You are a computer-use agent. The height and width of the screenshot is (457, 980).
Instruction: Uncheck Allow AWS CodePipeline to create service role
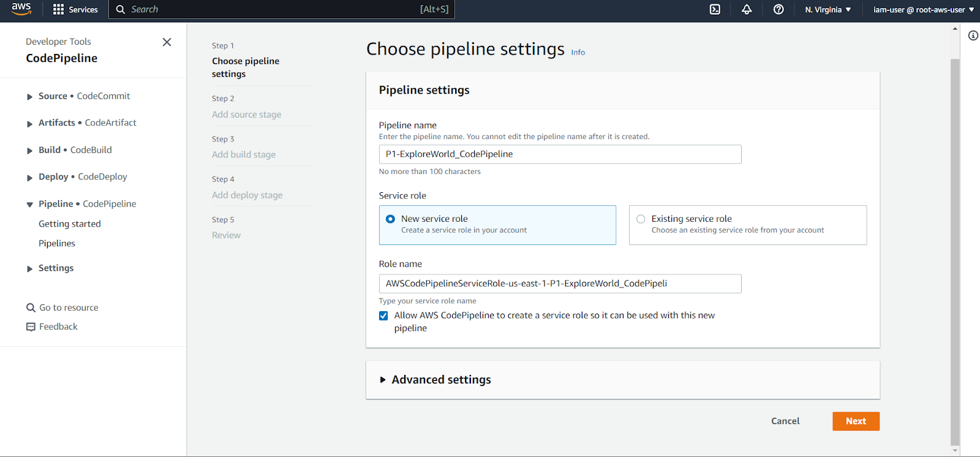383,316
